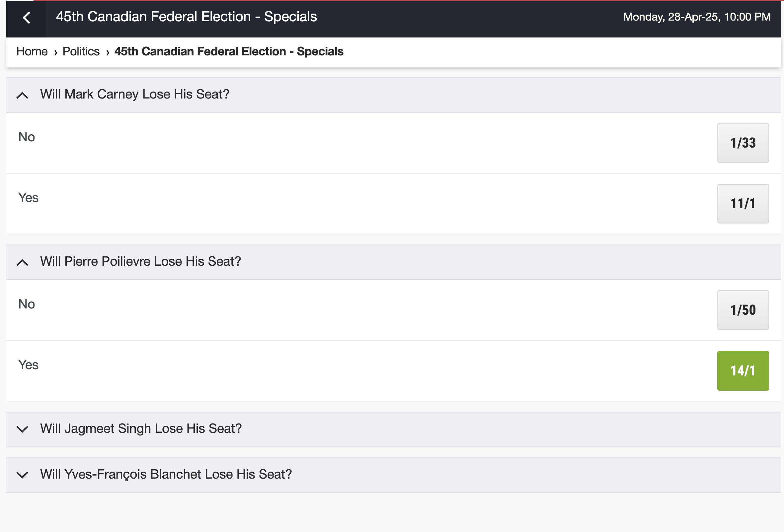Click the back arrow icon in header
This screenshot has height=532, width=784.
coord(26,18)
